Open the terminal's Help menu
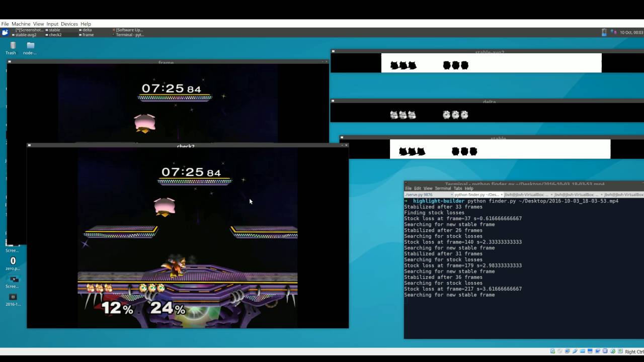644x362 pixels. (x=469, y=188)
